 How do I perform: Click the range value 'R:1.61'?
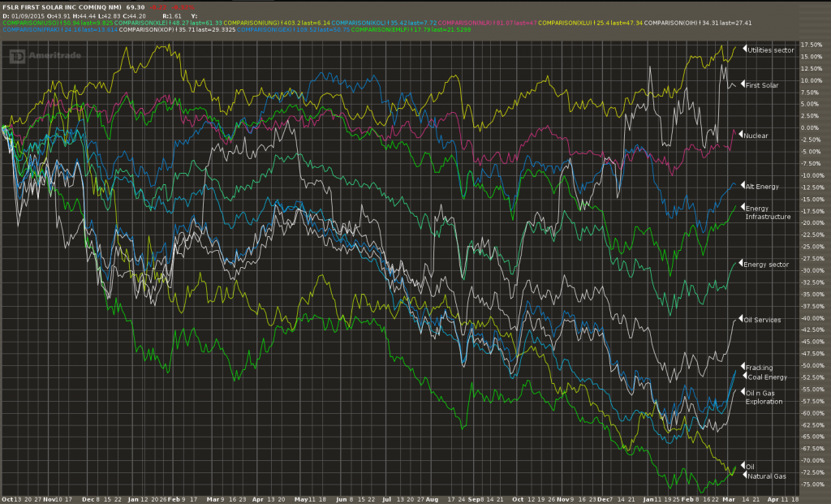[x=172, y=16]
